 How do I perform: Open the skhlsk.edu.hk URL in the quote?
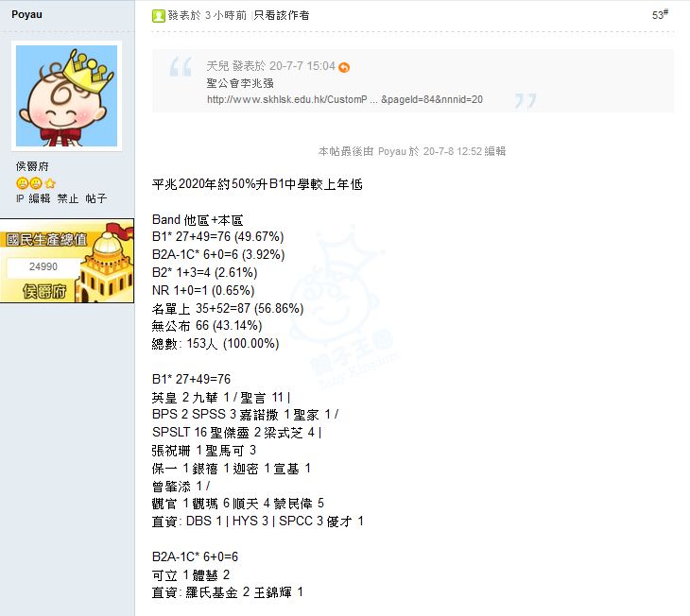[345, 99]
